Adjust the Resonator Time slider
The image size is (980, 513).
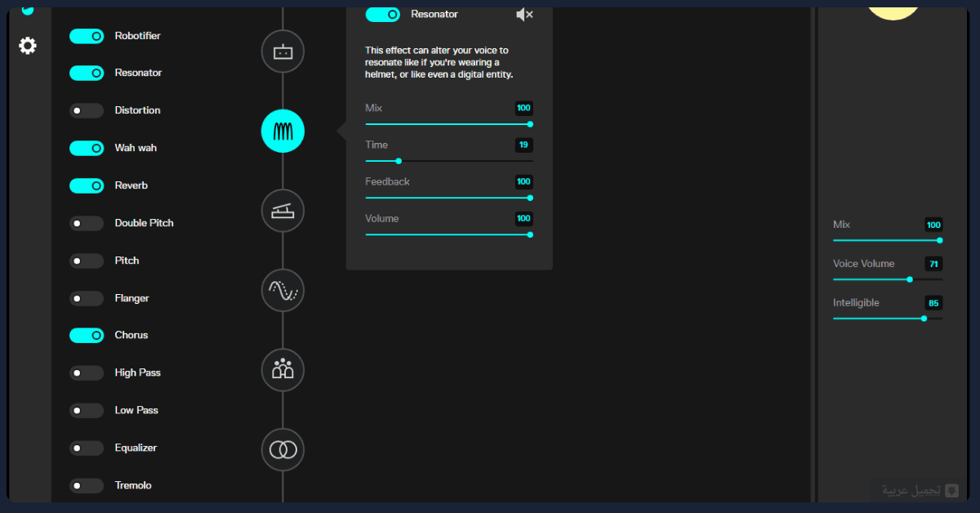pyautogui.click(x=448, y=161)
